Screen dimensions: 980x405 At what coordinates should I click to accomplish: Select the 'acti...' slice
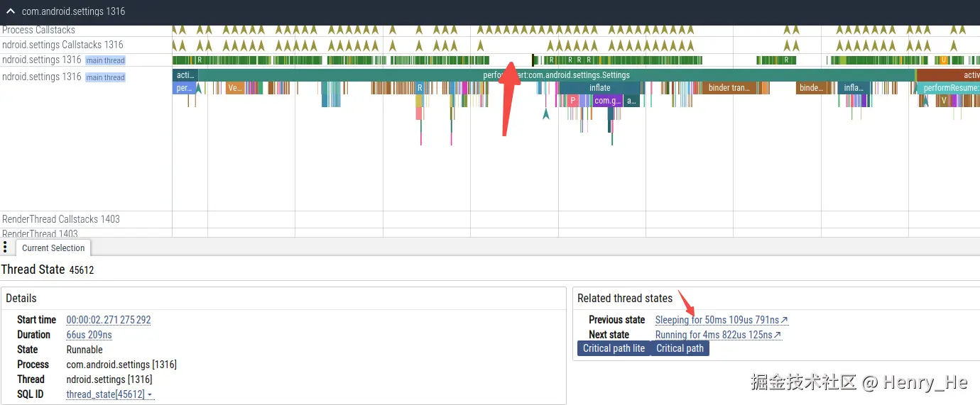[185, 74]
